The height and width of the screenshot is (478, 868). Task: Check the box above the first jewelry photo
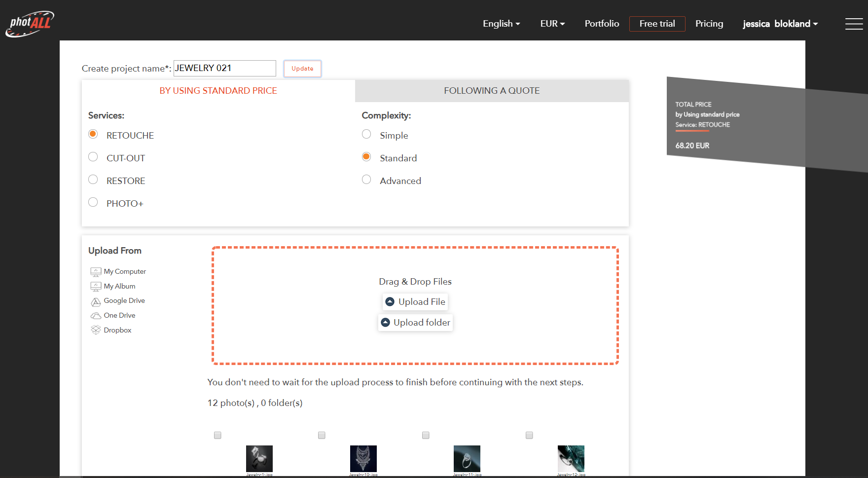coord(217,435)
